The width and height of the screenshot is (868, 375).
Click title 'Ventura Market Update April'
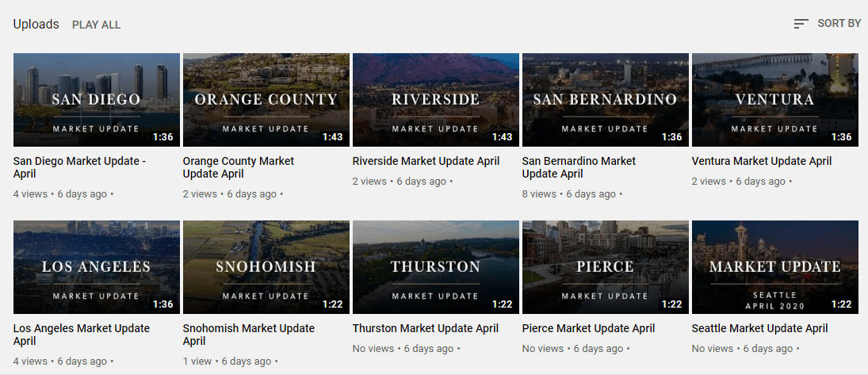761,161
